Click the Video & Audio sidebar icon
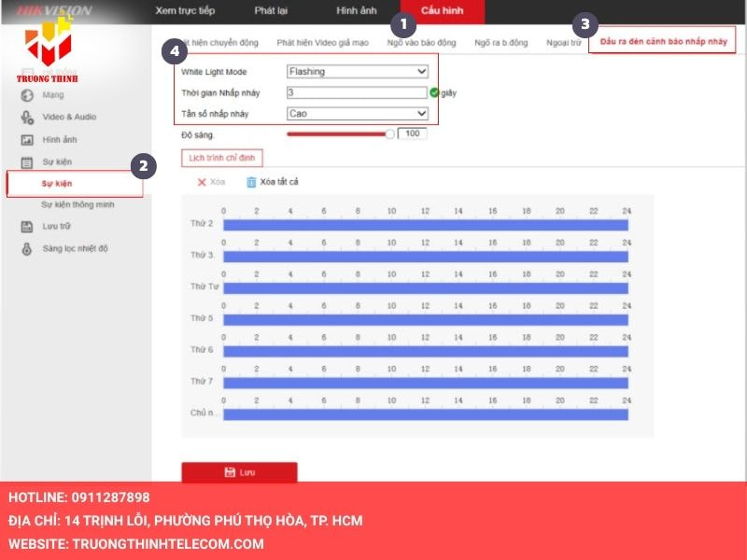Image resolution: width=747 pixels, height=560 pixels. pyautogui.click(x=27, y=118)
